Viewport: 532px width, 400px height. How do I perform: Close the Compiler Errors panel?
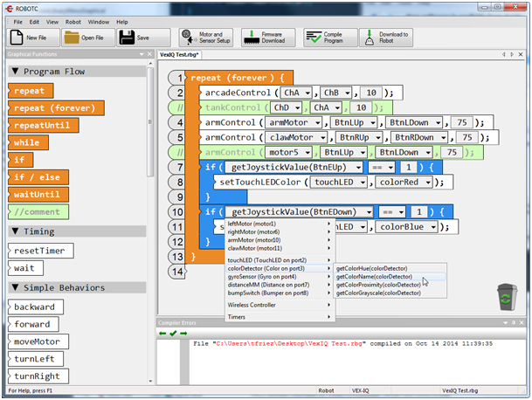click(522, 322)
